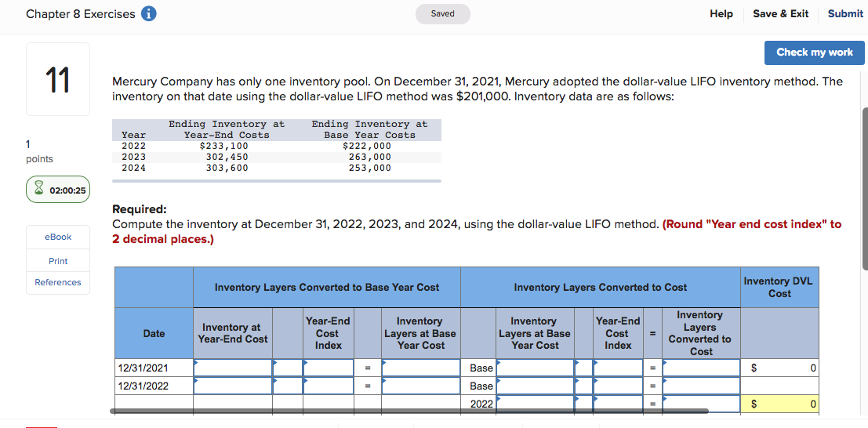Click 12/31/2021 Base layer at base year cost field
Screen dimensions: 868x428
535,368
